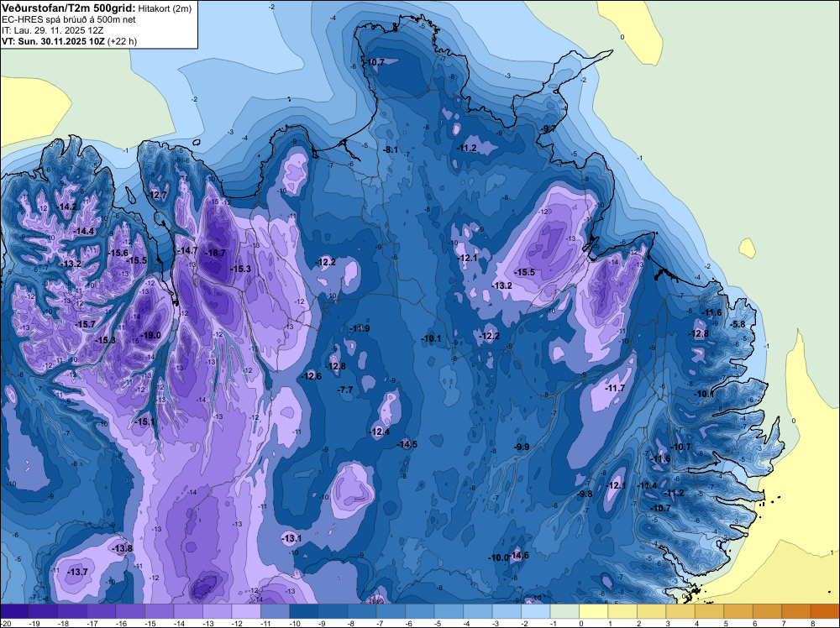Click the -5.8 temperature label
This screenshot has width=840, height=628.
click(738, 324)
